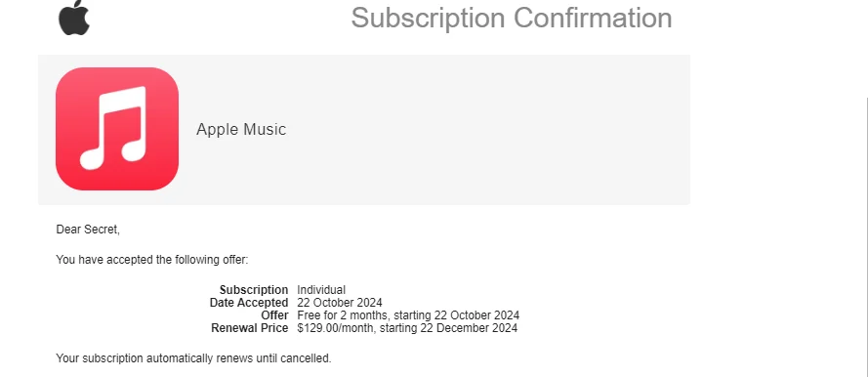Click the bold Date Accepted label

pyautogui.click(x=249, y=303)
